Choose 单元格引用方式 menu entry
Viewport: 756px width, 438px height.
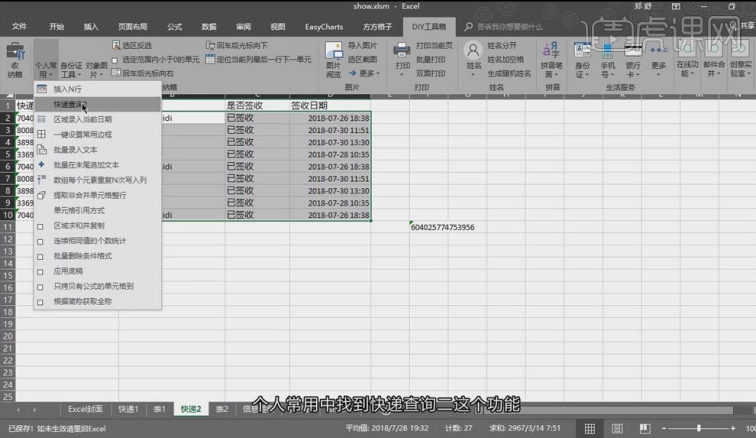(98, 210)
